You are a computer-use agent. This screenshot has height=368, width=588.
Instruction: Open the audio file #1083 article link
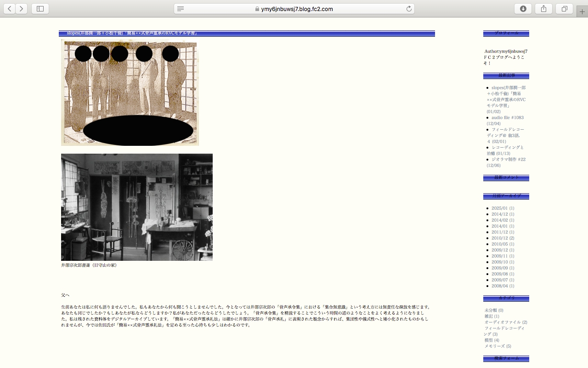(507, 118)
